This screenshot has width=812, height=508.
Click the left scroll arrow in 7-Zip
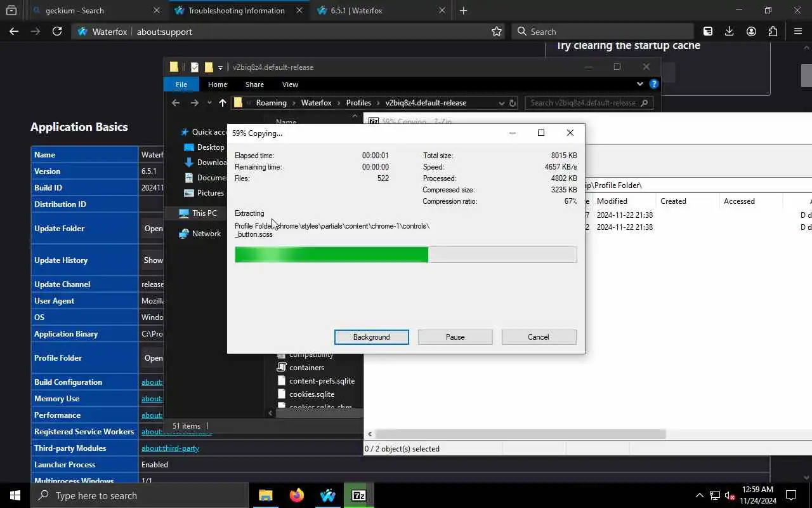370,434
